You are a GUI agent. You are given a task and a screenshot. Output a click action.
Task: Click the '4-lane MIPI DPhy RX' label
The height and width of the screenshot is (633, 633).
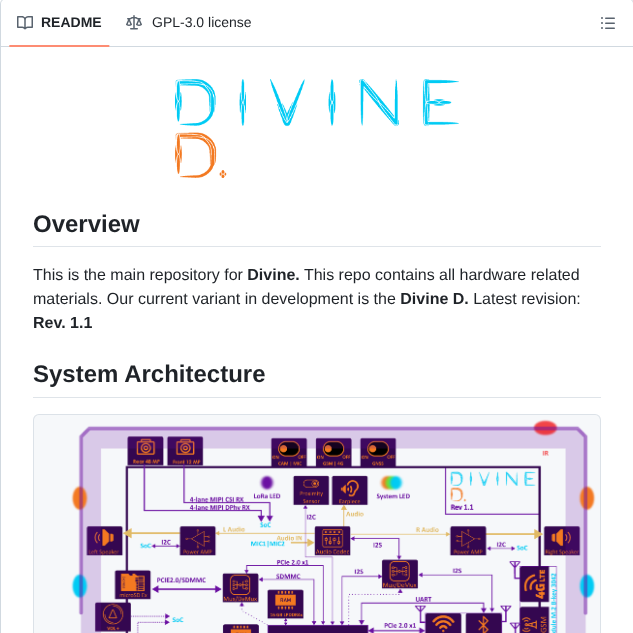(x=220, y=507)
